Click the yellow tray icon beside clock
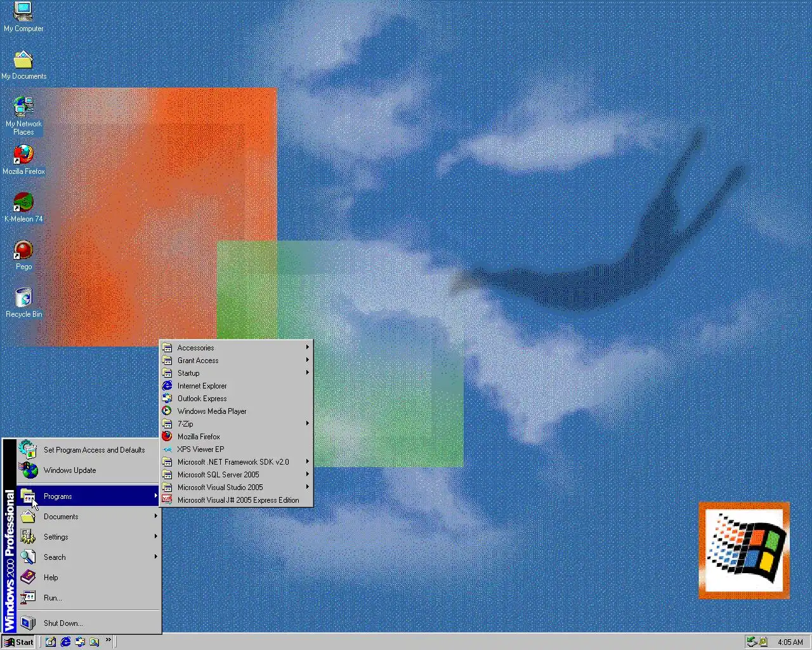The image size is (812, 650). [x=763, y=642]
